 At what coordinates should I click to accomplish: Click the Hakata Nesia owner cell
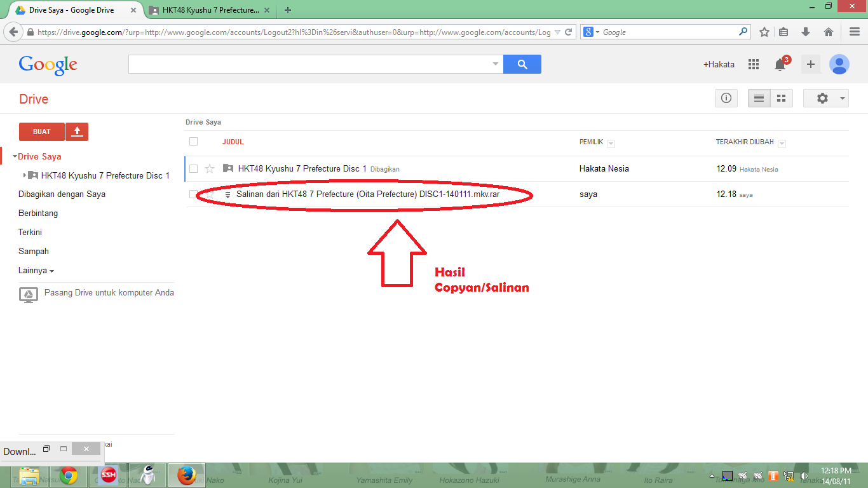click(x=604, y=169)
